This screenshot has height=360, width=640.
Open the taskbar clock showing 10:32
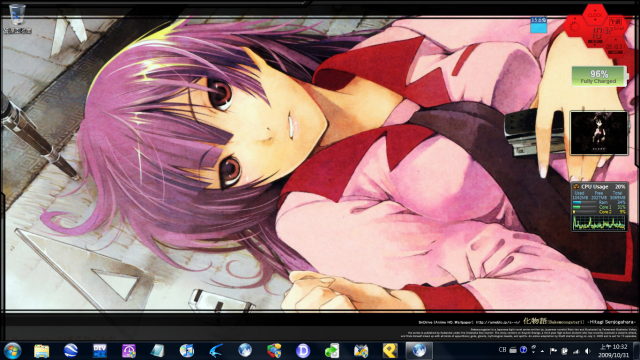click(x=614, y=351)
